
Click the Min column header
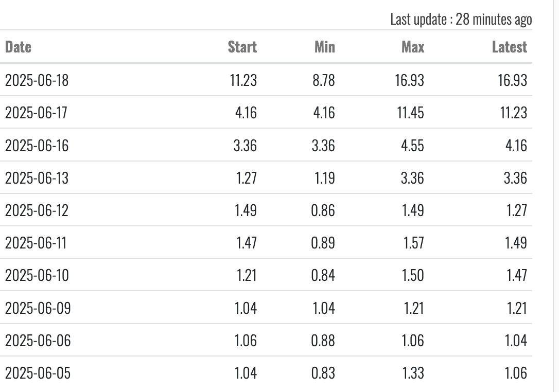click(x=324, y=47)
